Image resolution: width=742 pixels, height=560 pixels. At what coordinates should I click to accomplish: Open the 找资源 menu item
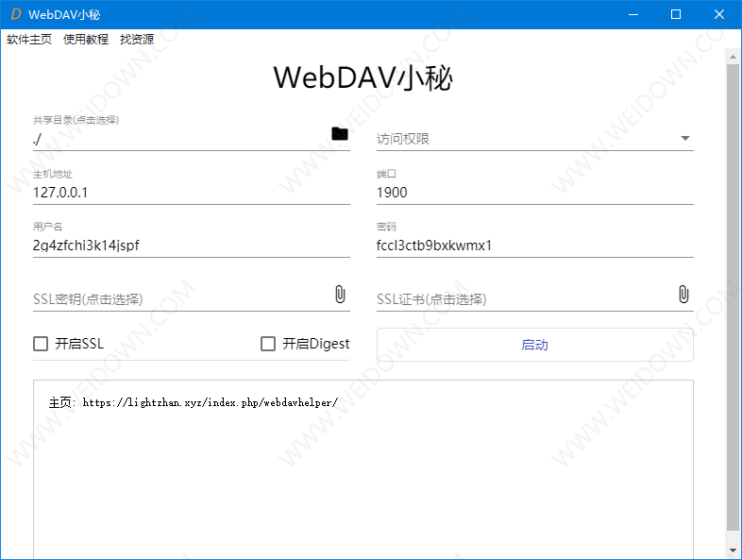[137, 40]
